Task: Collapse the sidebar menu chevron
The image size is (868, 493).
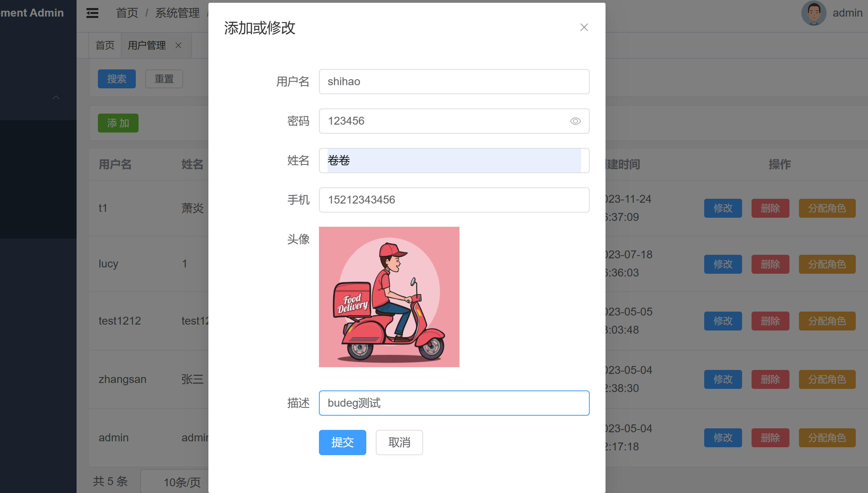Action: tap(56, 97)
